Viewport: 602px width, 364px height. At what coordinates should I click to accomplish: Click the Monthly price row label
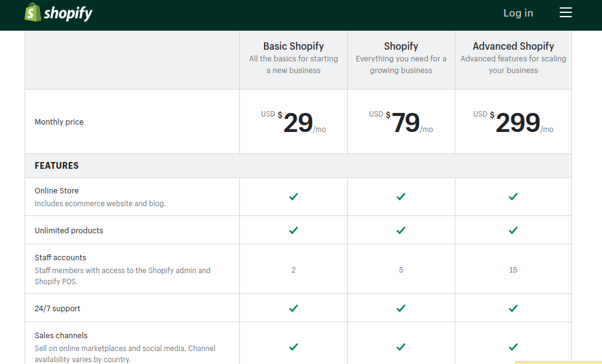click(x=59, y=122)
